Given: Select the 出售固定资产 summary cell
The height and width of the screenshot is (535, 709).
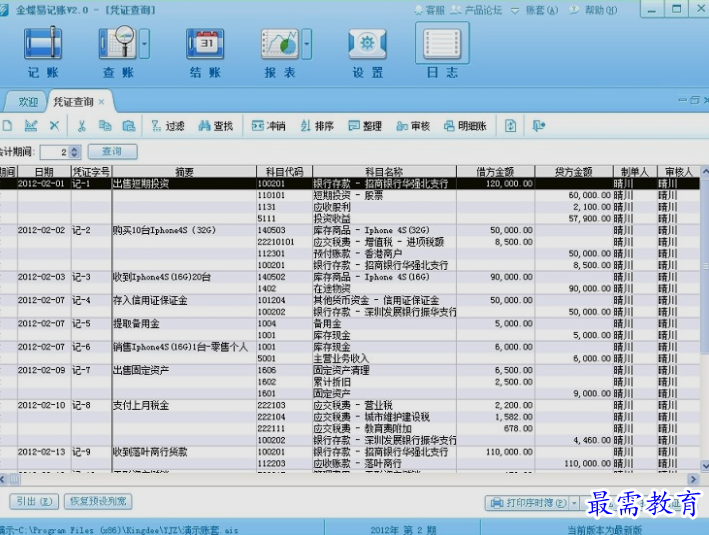Looking at the screenshot, I should click(x=184, y=370).
